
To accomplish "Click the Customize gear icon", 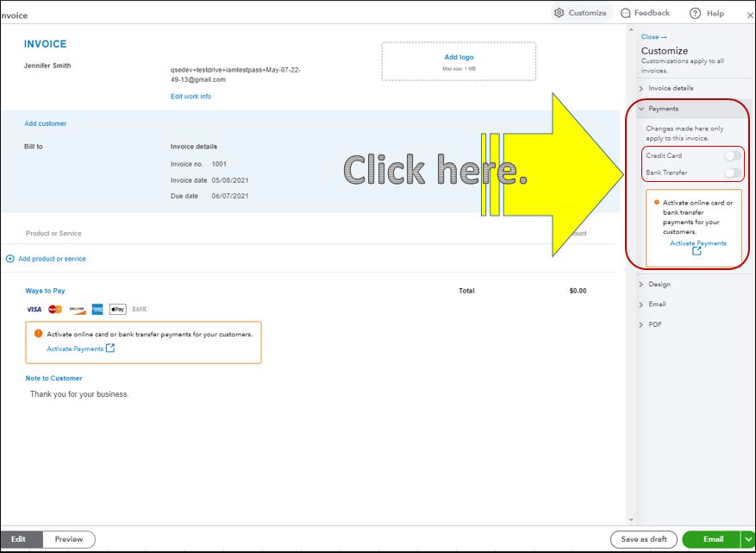I will [x=559, y=13].
